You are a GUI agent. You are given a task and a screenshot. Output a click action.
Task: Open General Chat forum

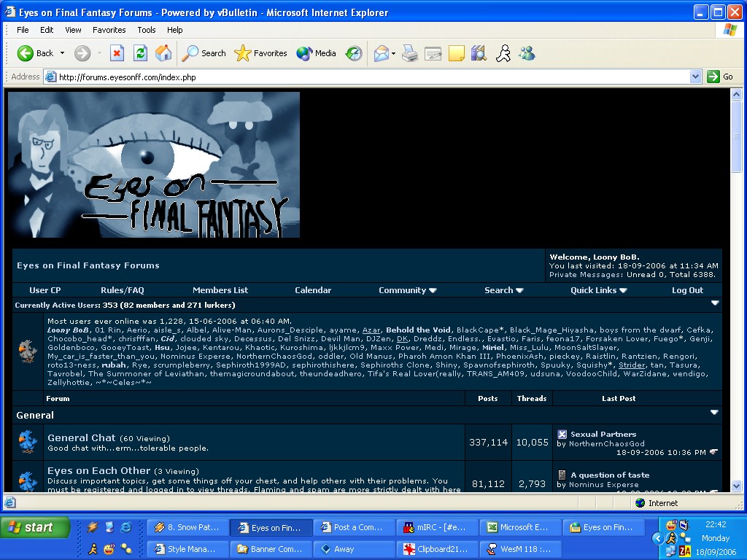82,437
